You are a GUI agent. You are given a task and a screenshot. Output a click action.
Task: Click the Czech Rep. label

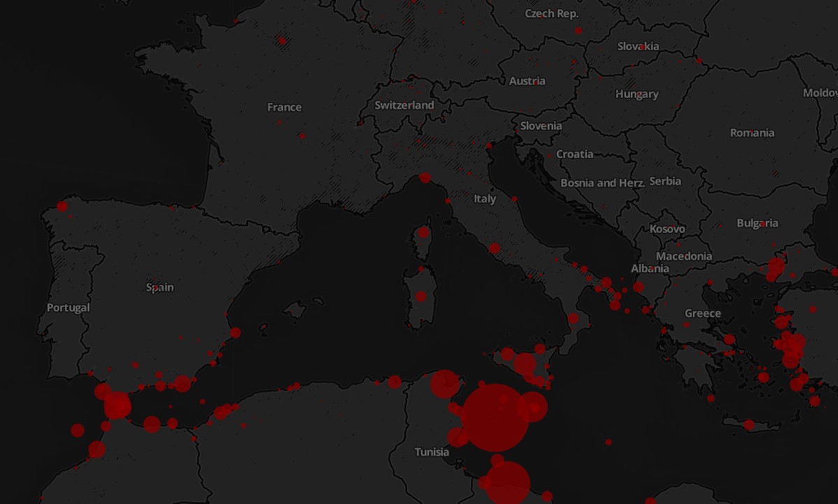552,14
